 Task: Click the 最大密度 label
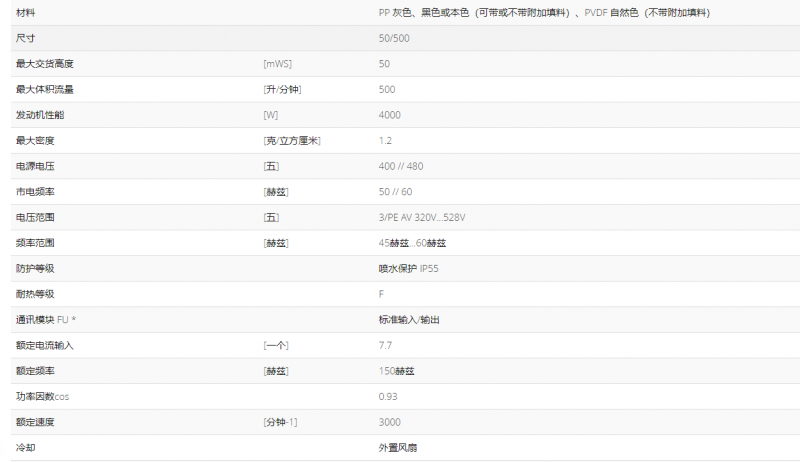point(35,140)
